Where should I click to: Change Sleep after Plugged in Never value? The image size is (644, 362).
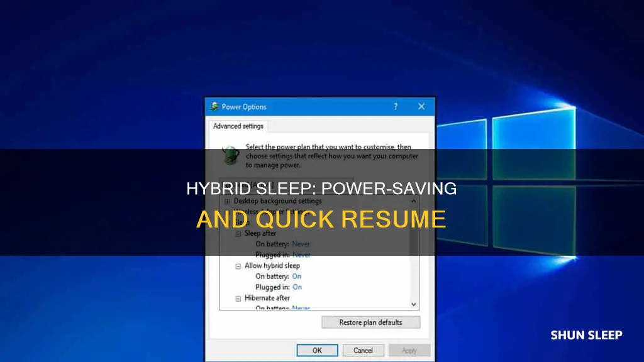point(301,255)
